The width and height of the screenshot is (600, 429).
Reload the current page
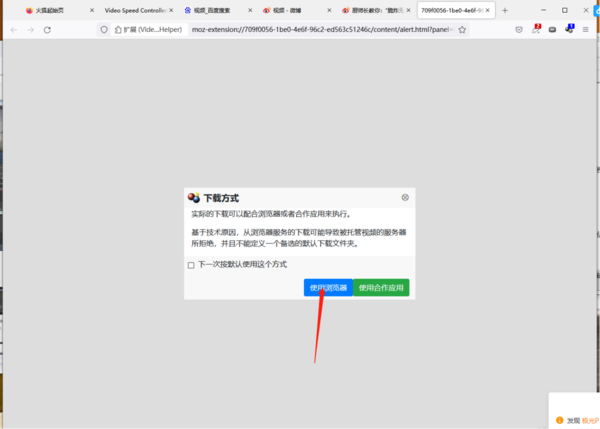click(x=47, y=30)
